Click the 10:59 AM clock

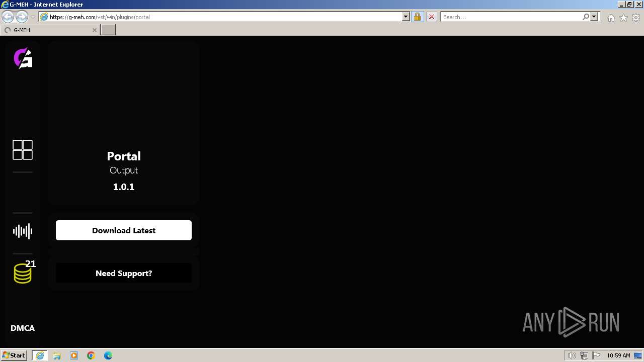pyautogui.click(x=618, y=355)
